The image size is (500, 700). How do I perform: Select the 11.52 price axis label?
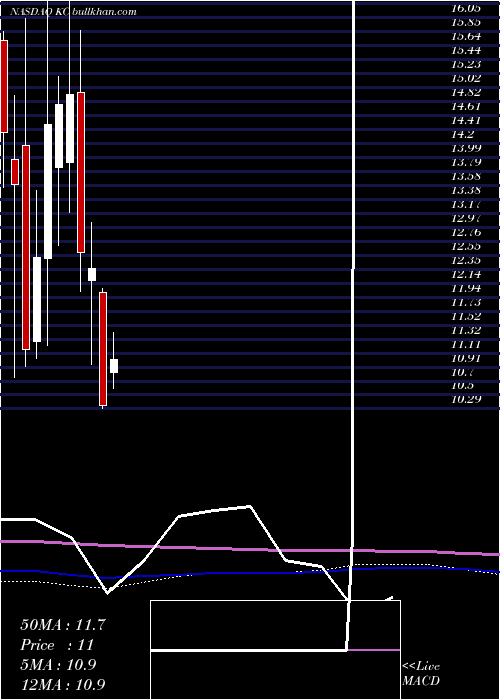coord(466,317)
